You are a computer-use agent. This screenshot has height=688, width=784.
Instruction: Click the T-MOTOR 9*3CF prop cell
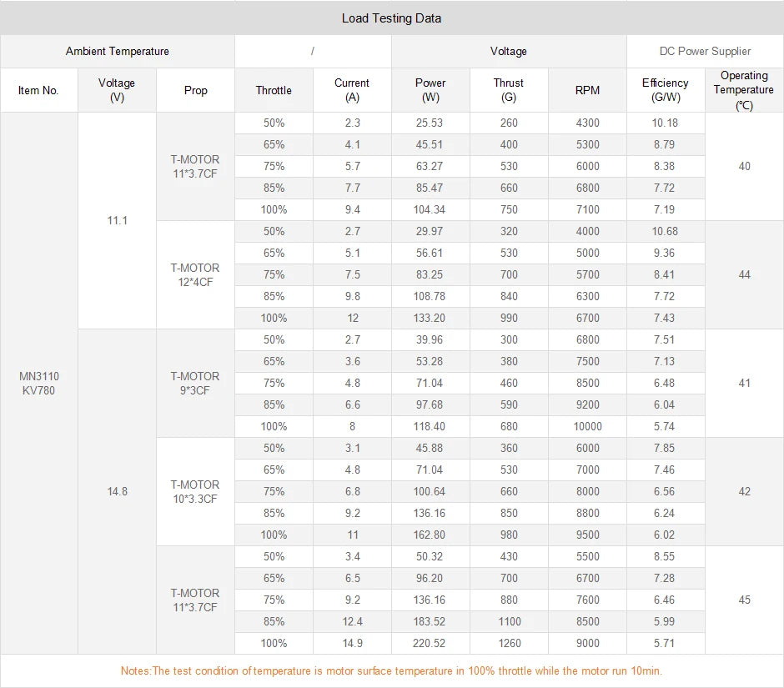[x=195, y=383]
